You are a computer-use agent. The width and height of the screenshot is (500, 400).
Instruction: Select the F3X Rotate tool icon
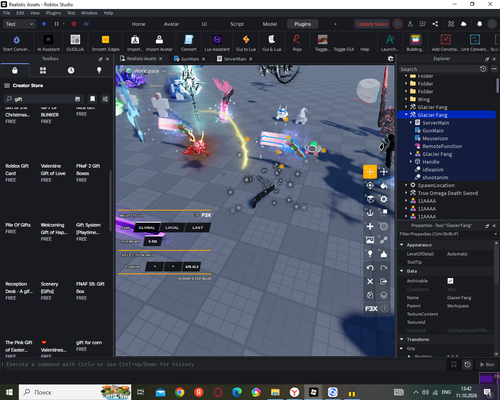[x=370, y=185]
